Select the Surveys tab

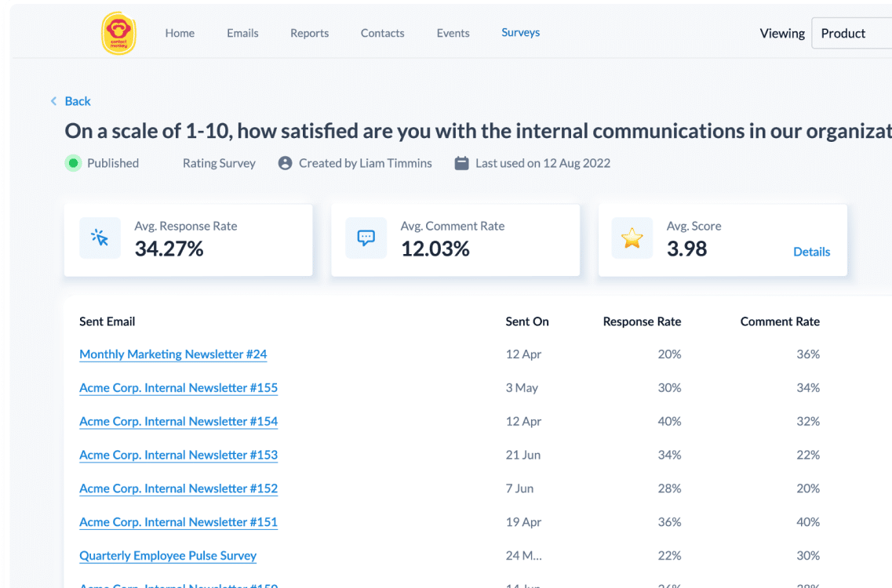(x=520, y=33)
